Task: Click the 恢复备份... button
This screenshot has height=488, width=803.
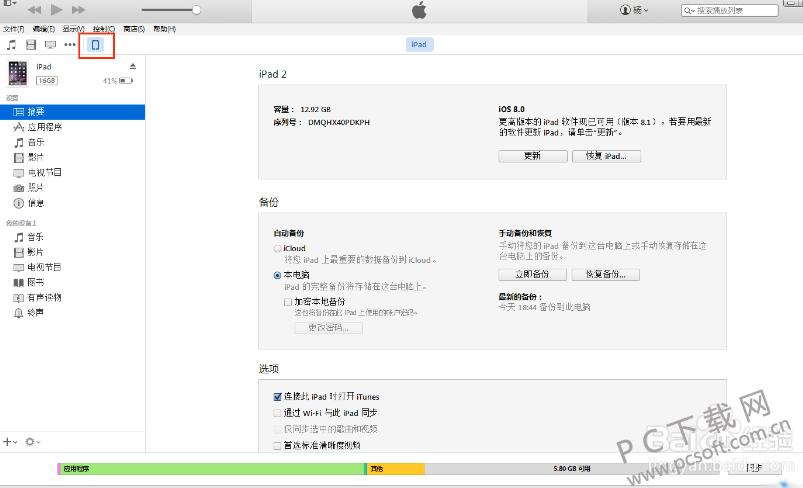Action: (606, 274)
